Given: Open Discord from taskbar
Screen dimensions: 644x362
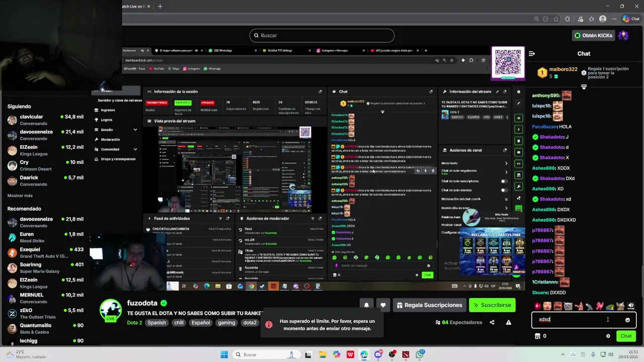Looking at the screenshot, I should [x=378, y=354].
